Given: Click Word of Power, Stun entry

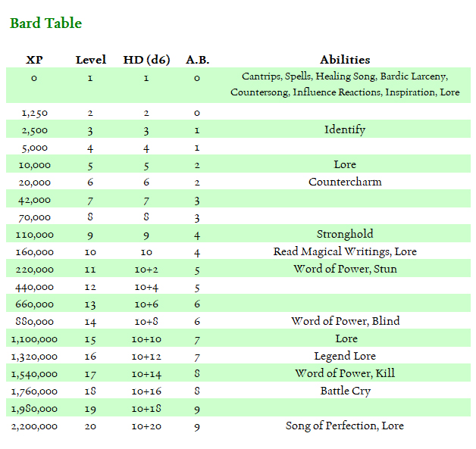Looking at the screenshot, I should coord(345,269).
